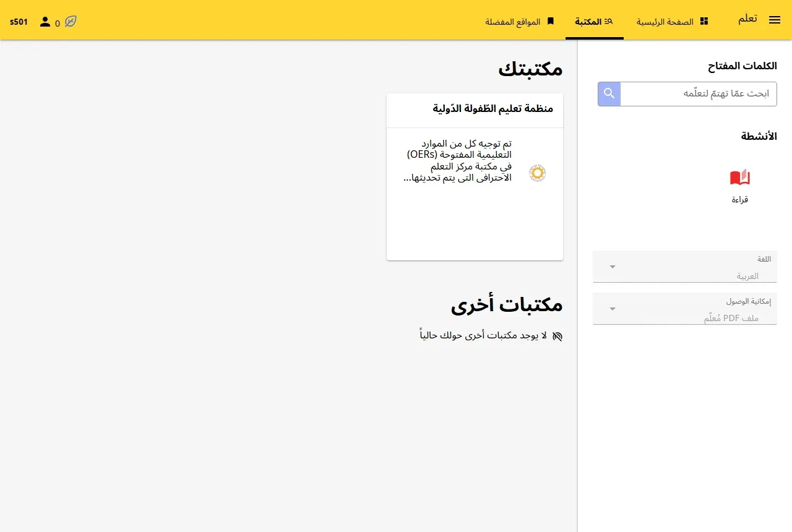The width and height of the screenshot is (792, 532).
Task: Click the قراءة activity label
Action: pos(740,200)
